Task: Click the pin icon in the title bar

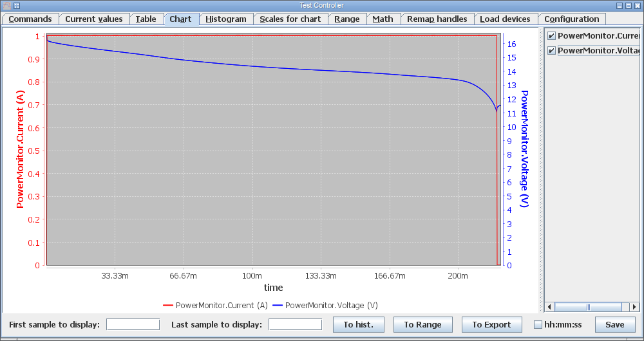Action: coord(17,5)
